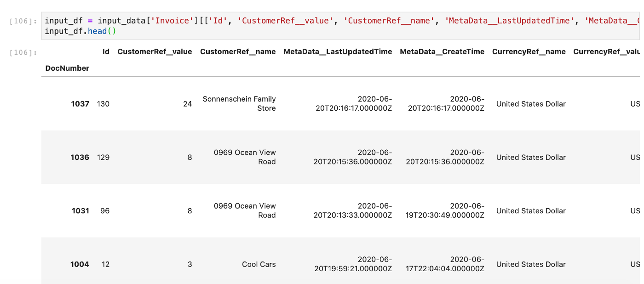The image size is (644, 284).
Task: Click the input prompt [106] beside the code
Action: point(23,21)
